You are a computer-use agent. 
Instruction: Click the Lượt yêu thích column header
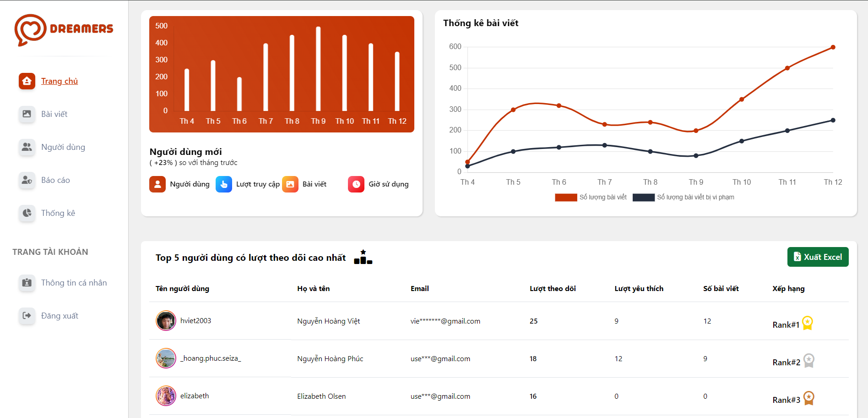[639, 289]
